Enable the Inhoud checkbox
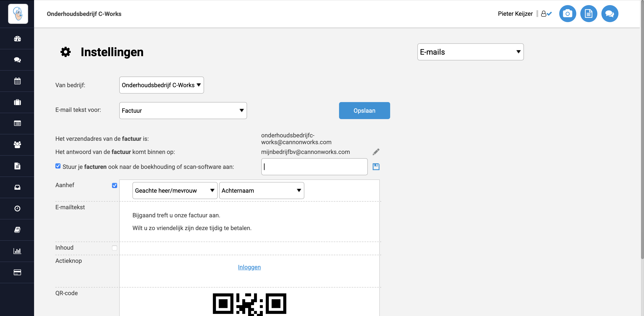644x316 pixels. click(x=115, y=248)
